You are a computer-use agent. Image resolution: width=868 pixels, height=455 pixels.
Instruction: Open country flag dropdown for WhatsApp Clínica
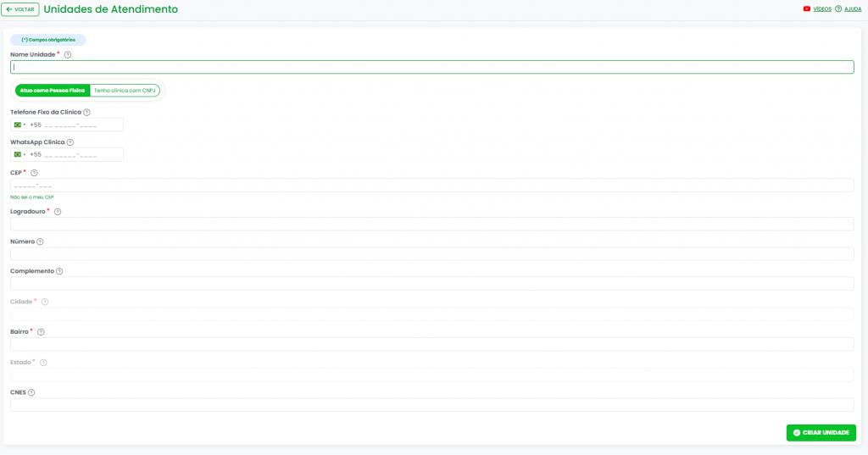point(19,155)
